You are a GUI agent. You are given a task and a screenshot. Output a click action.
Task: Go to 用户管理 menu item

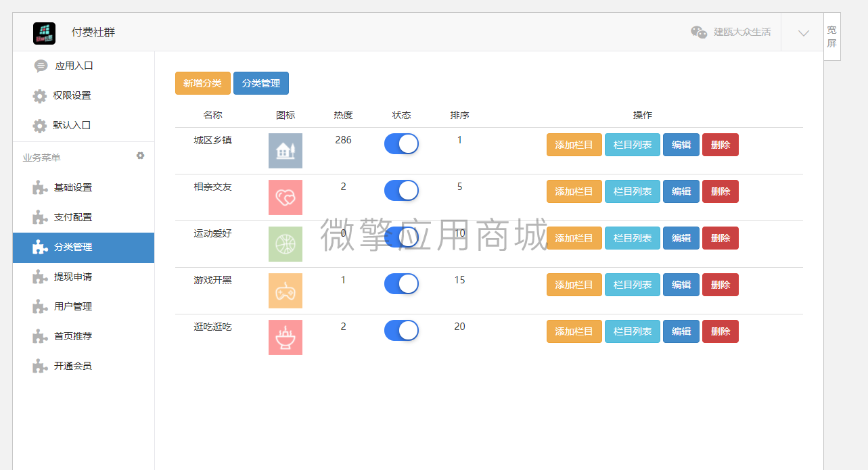83,306
